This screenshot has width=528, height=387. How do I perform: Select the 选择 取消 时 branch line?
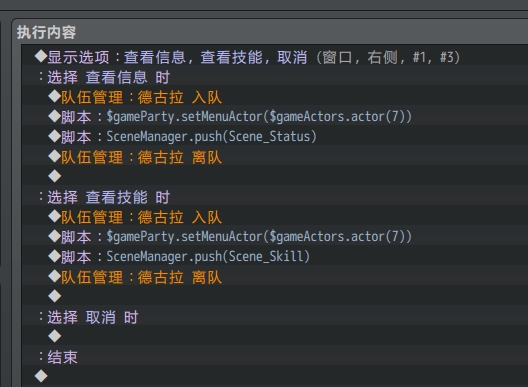click(x=275, y=317)
